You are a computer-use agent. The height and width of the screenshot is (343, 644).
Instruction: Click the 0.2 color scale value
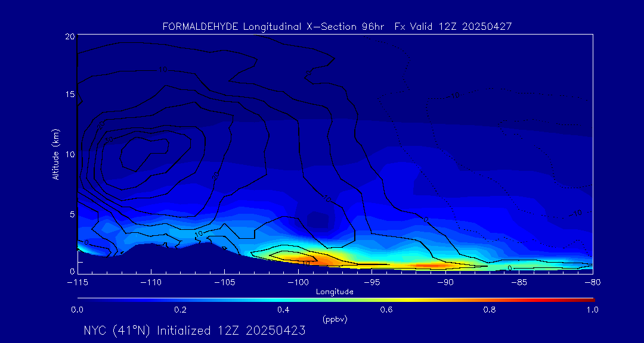click(180, 310)
